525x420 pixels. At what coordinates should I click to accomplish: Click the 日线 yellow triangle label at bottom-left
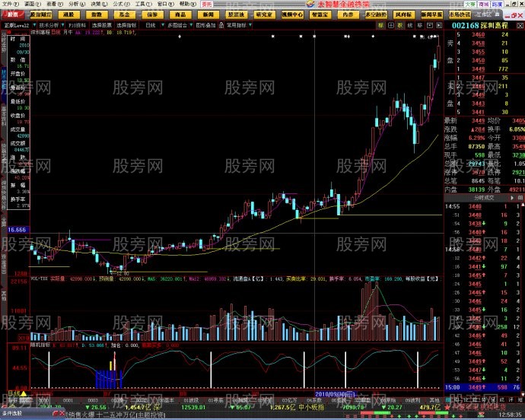[18, 393]
